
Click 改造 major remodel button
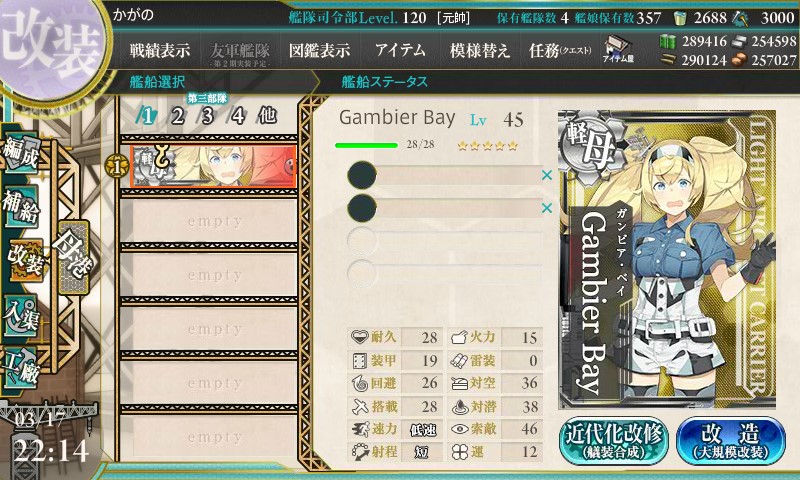pyautogui.click(x=730, y=440)
